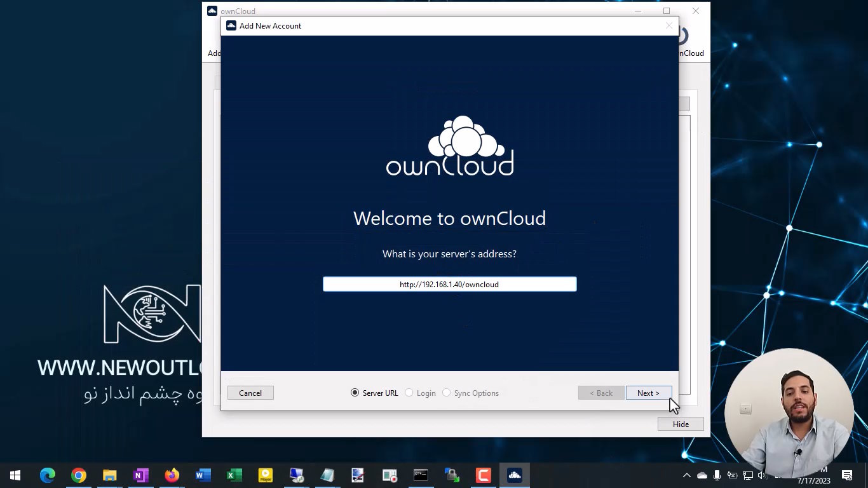Click ownCloud icon in dialog title bar
Viewport: 868px width, 488px height.
pos(231,25)
